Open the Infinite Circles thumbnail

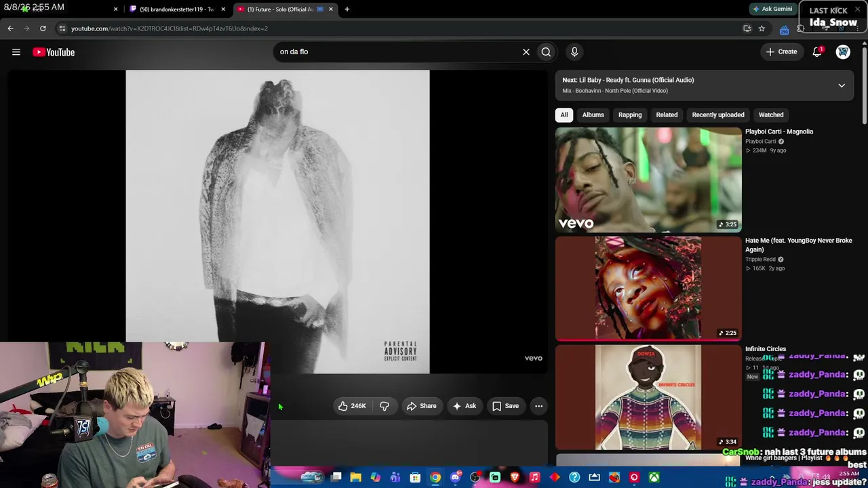pyautogui.click(x=648, y=397)
